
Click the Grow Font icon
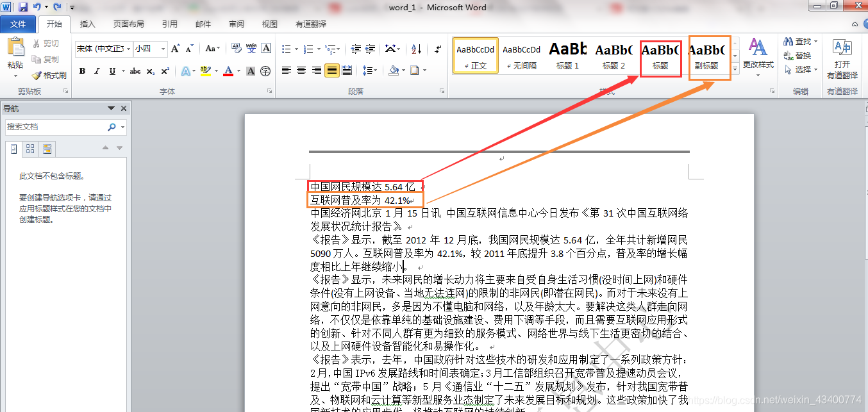176,49
